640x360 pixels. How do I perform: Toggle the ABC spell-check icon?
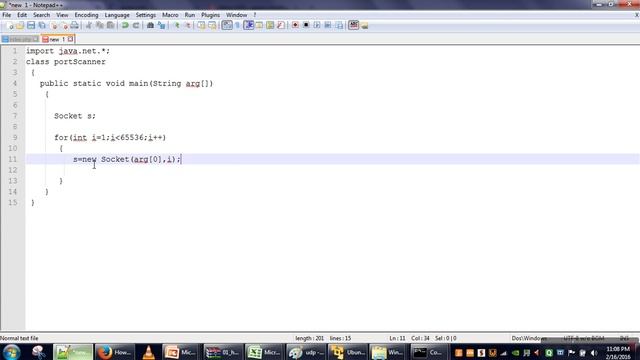[x=353, y=25]
